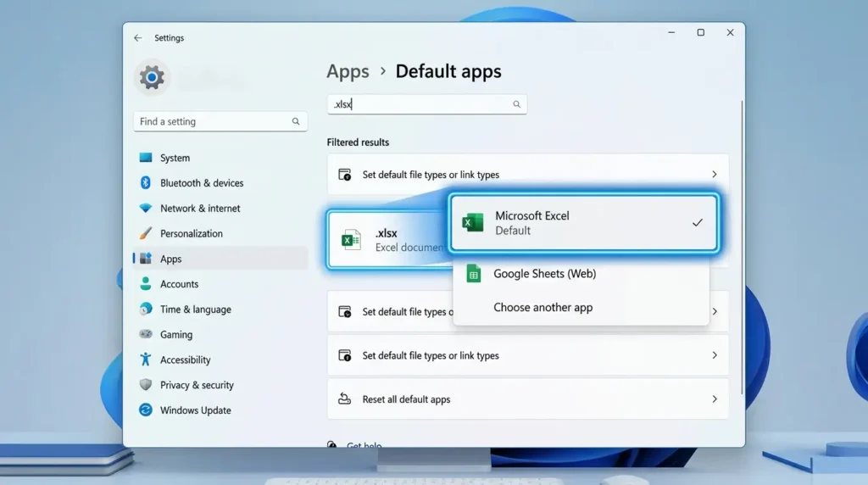
Task: Click the Windows Update sync icon
Action: coord(146,410)
